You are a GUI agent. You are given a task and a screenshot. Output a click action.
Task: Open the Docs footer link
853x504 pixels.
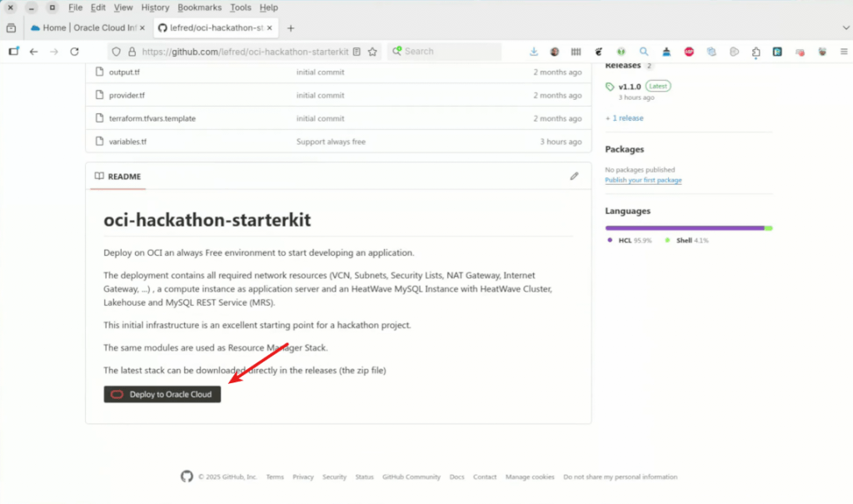457,477
